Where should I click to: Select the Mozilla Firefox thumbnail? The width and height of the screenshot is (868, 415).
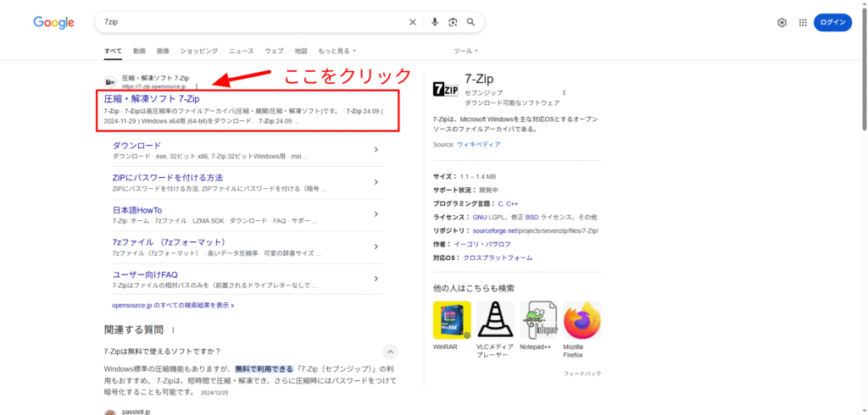(582, 320)
